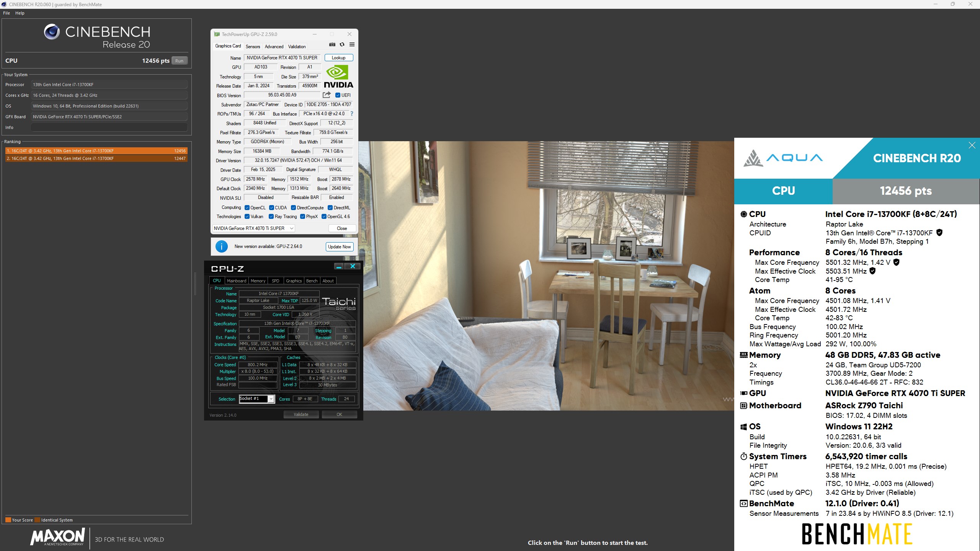Screen dimensions: 980x551
Task: Click the Lookup button in GPU-Z
Action: pos(339,58)
